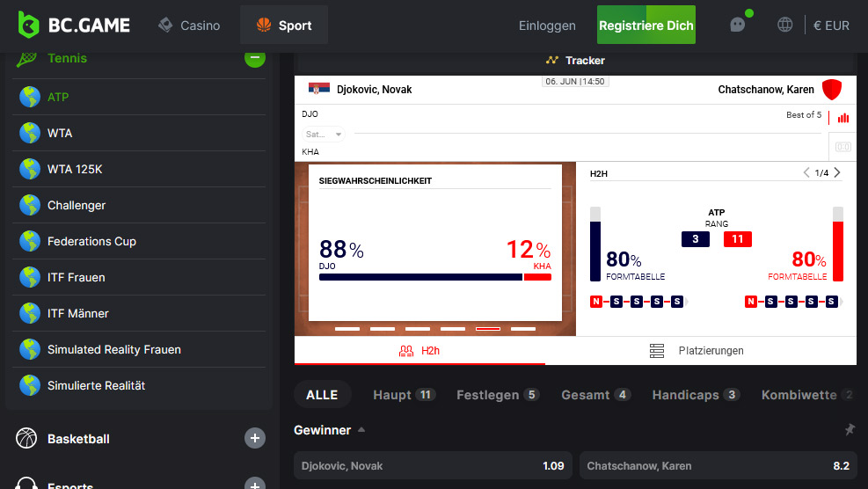Select the Kombiwette markets filter
This screenshot has width=868, height=489.
point(808,395)
